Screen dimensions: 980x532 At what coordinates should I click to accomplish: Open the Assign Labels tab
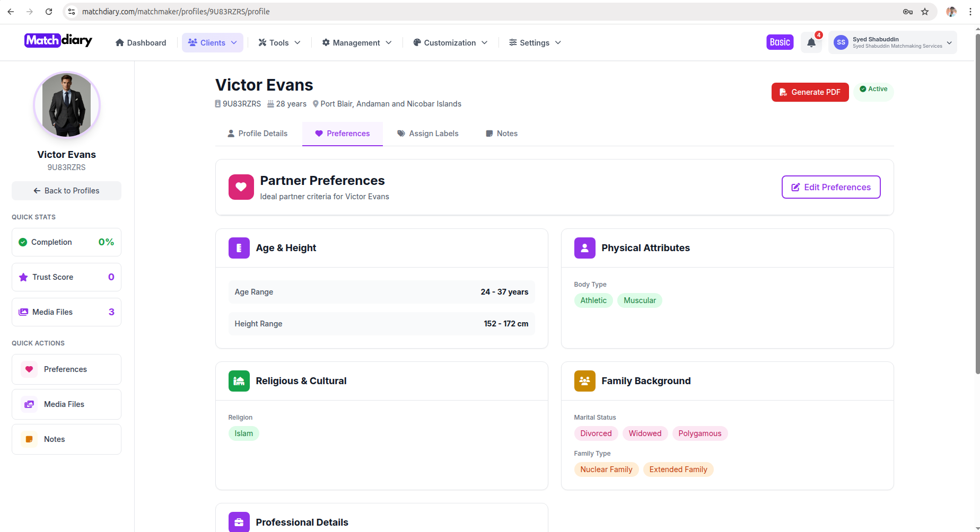click(427, 134)
